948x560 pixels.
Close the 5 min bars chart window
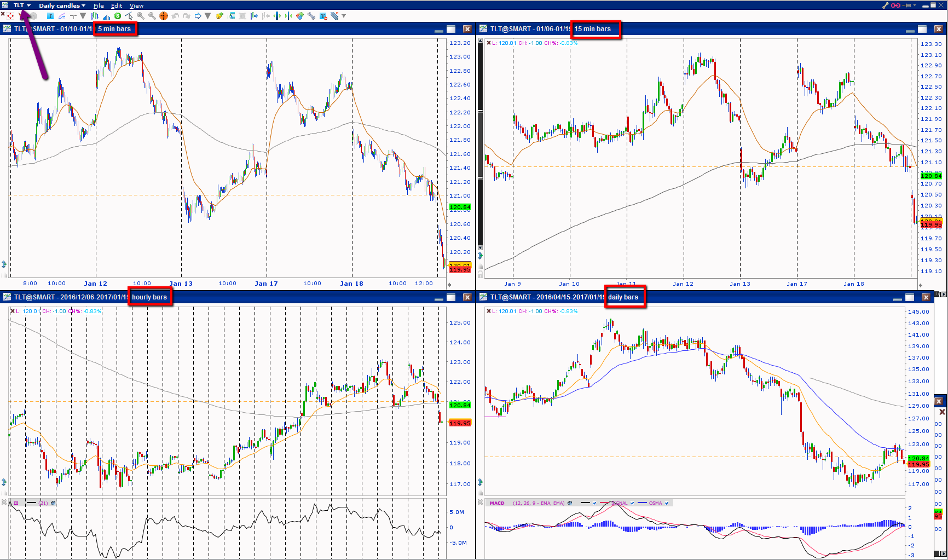[467, 29]
